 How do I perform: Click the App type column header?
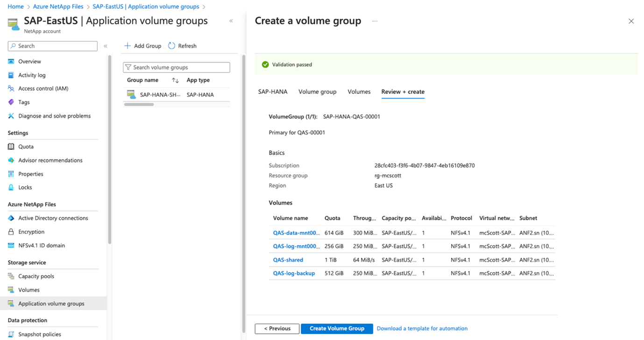tap(198, 80)
